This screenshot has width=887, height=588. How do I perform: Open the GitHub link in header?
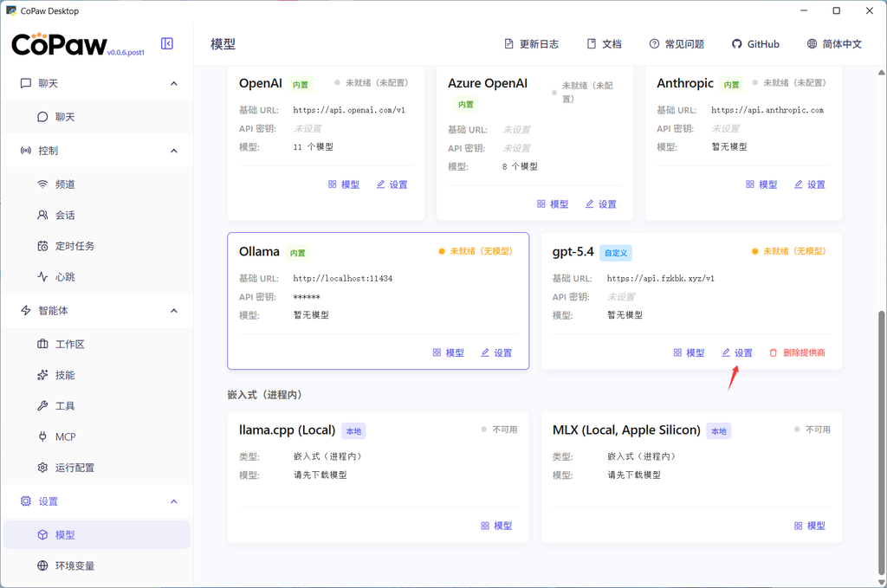755,44
